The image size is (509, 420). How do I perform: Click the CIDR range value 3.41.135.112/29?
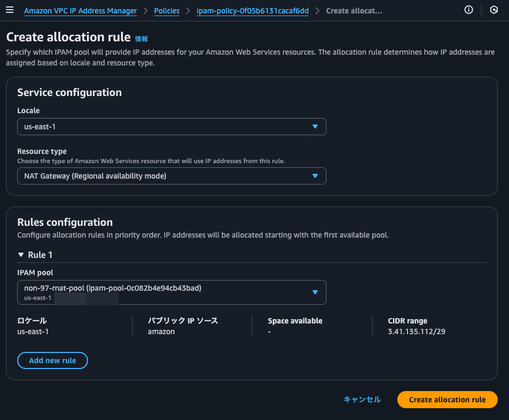pyautogui.click(x=417, y=331)
